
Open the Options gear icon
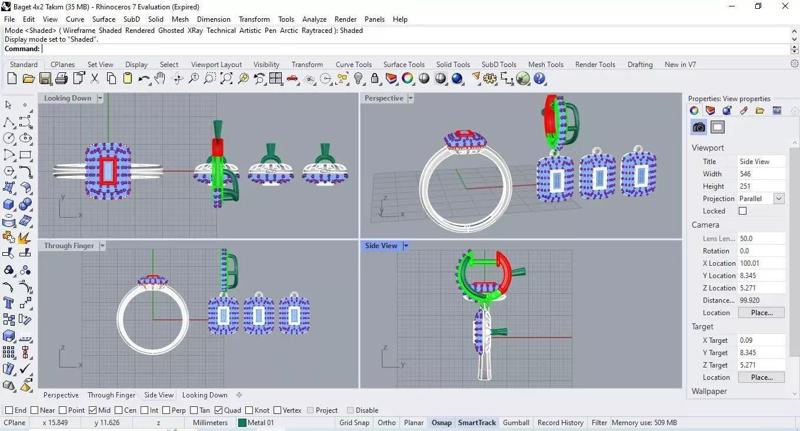coord(490,79)
